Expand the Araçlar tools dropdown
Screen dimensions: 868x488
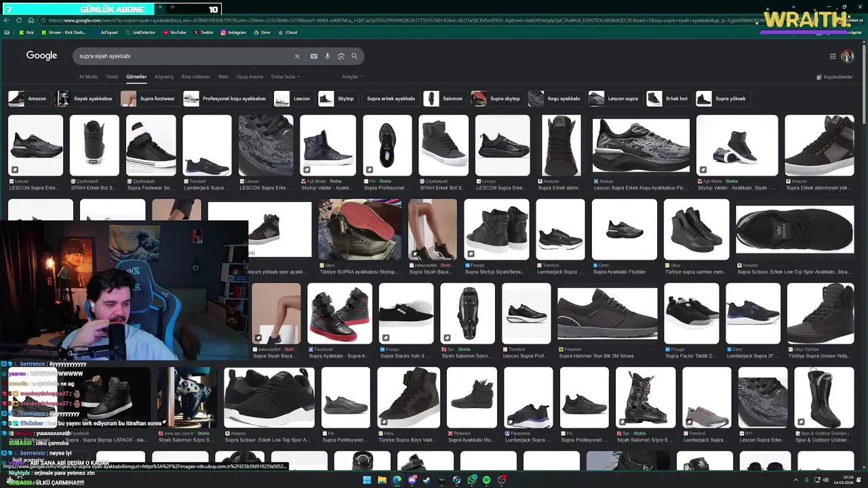coord(352,77)
